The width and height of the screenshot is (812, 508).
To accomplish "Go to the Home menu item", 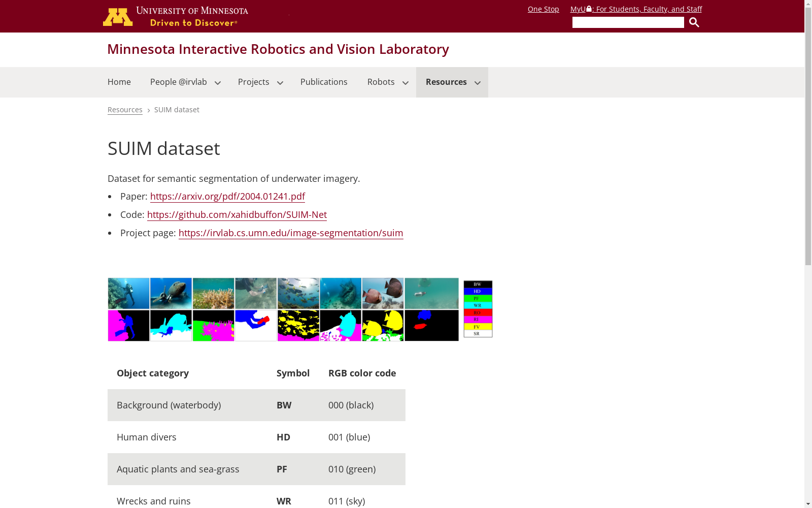I will 119,82.
